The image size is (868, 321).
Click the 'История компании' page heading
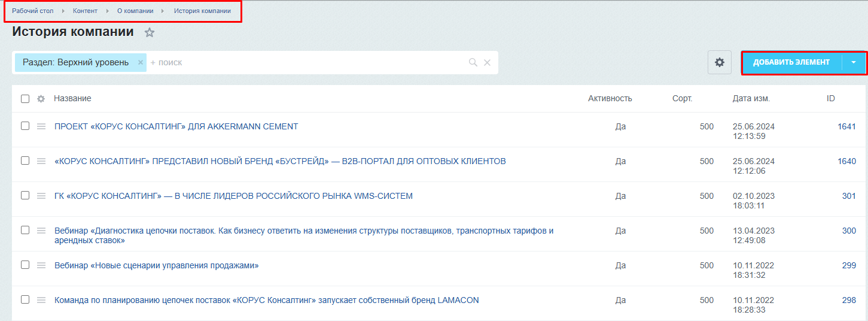click(x=73, y=32)
